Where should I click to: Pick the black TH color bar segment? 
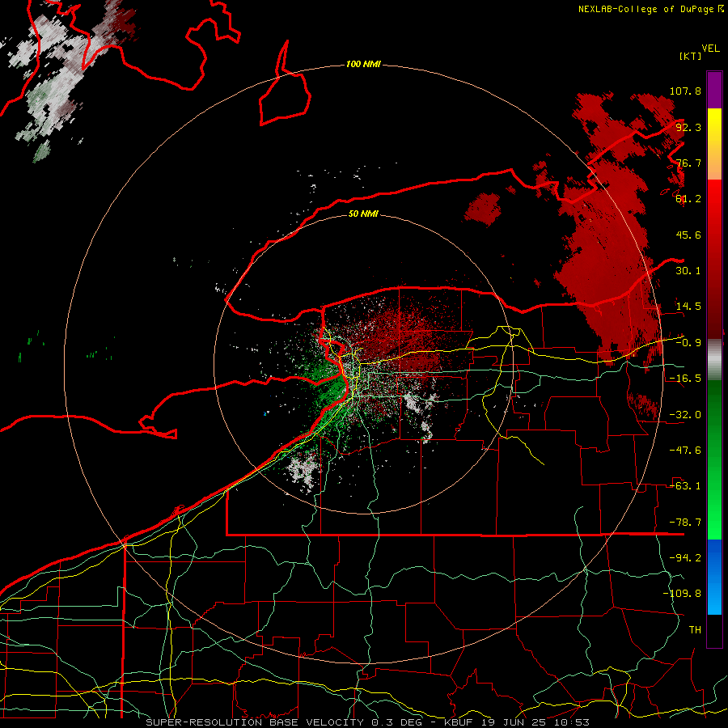pos(714,630)
